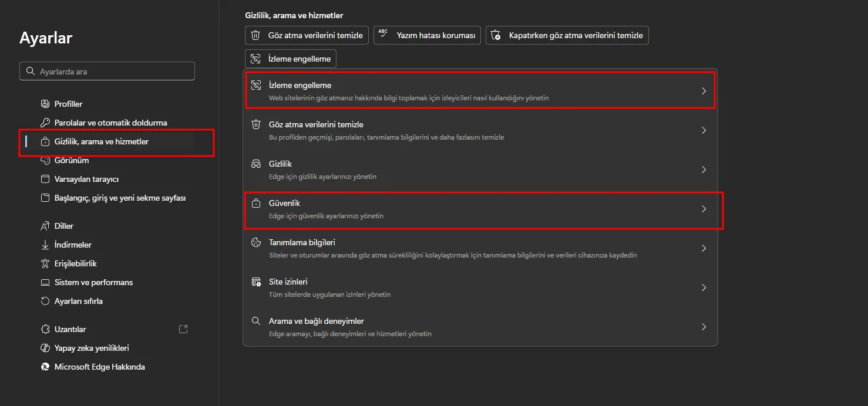Click the Tanımlama bilgileri cookie icon
Screen dimensions: 868x406
pyautogui.click(x=256, y=242)
